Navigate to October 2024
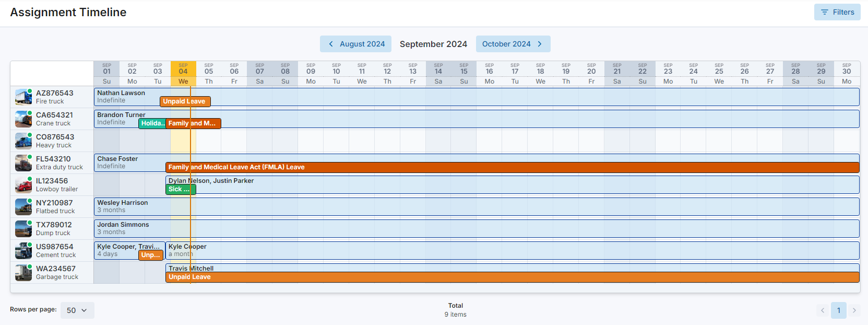This screenshot has height=325, width=868. coord(513,44)
